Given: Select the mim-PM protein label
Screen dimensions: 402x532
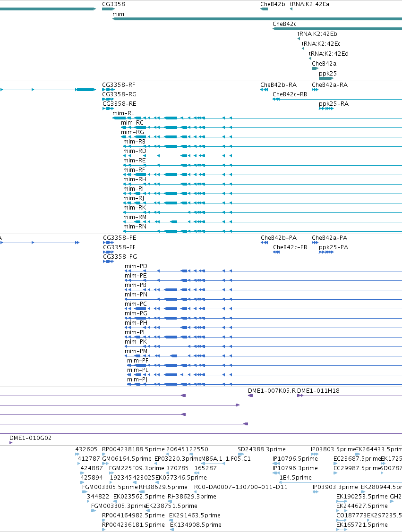Looking at the screenshot, I should pyautogui.click(x=136, y=351).
